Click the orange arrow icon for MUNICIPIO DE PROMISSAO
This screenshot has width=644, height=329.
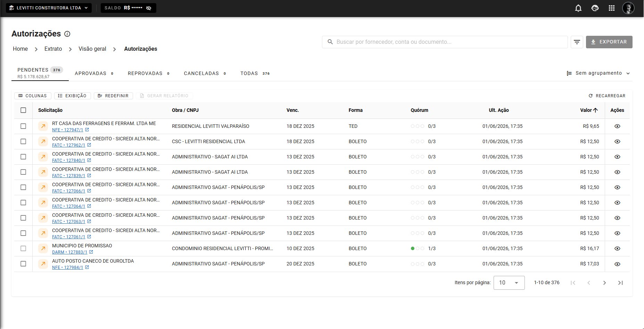[x=43, y=249]
